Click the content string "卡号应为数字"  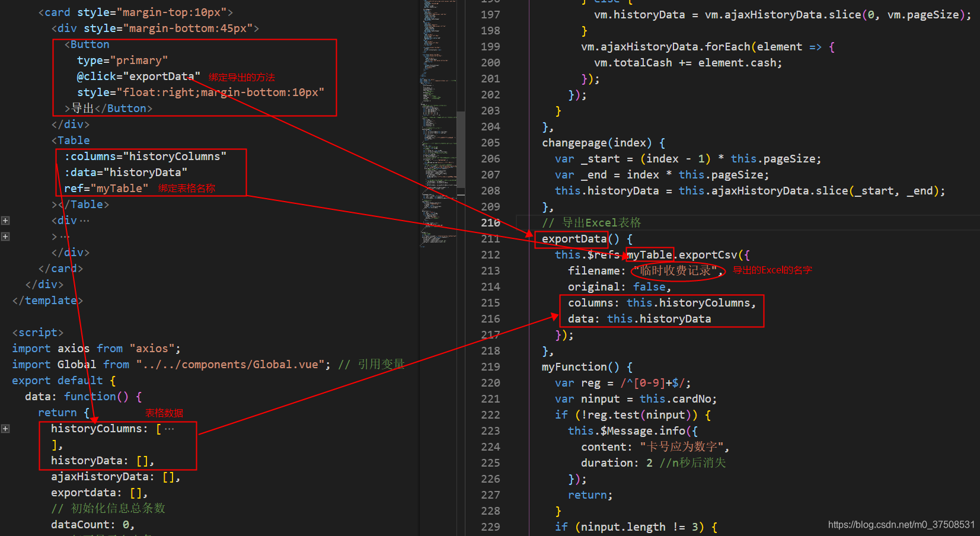(682, 447)
